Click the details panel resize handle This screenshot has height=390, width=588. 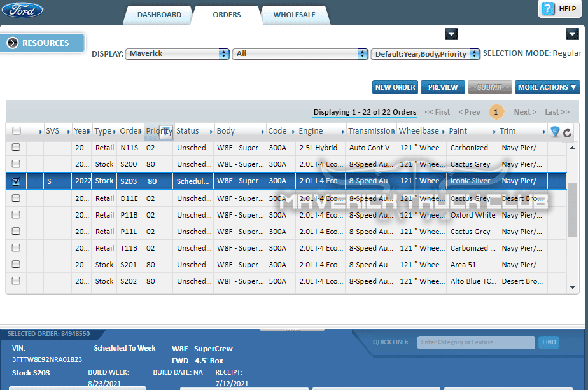(292, 330)
